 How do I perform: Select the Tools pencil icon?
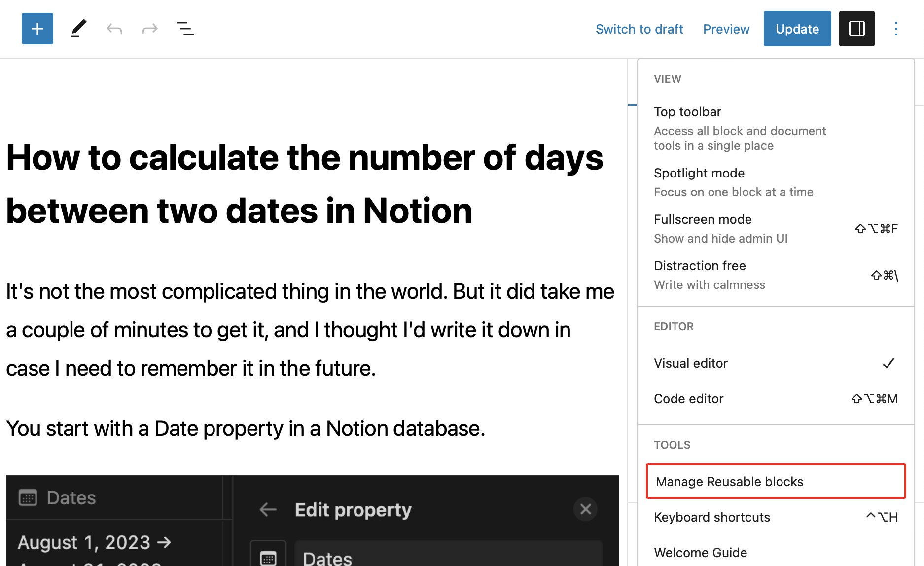[78, 29]
